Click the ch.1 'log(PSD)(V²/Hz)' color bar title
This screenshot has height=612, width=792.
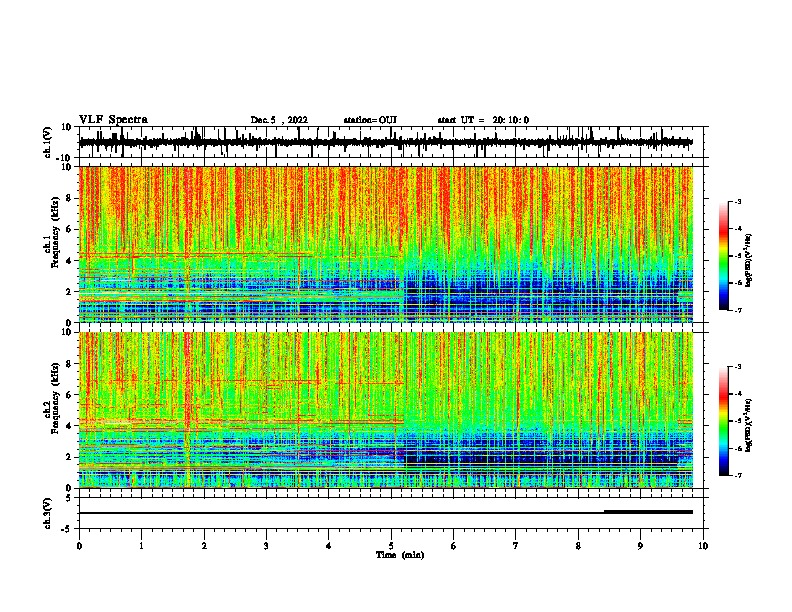749,260
